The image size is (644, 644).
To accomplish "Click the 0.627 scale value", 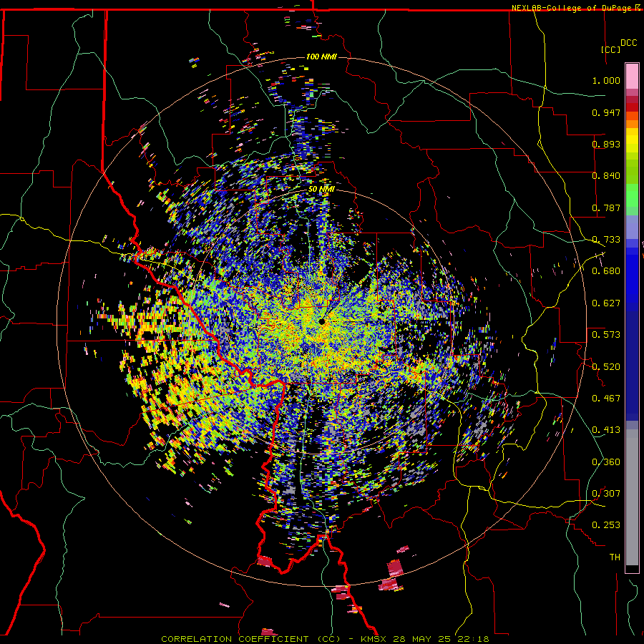I will click(606, 303).
